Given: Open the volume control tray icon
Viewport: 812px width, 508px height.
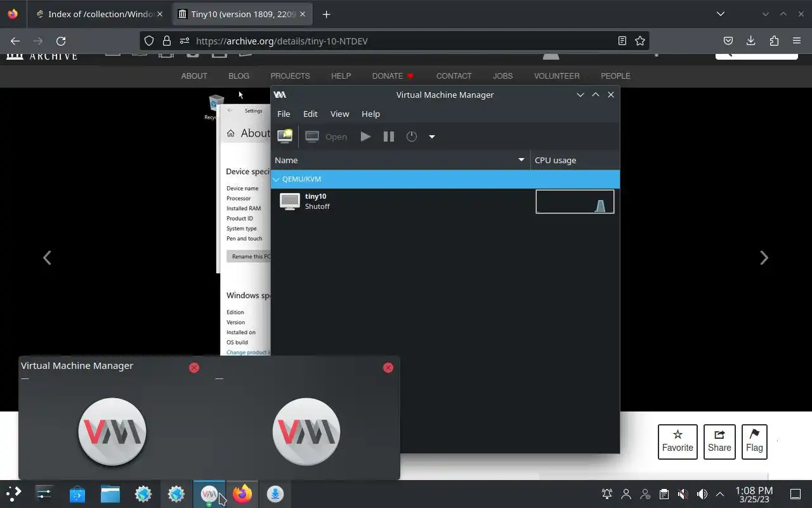Looking at the screenshot, I should [x=702, y=494].
